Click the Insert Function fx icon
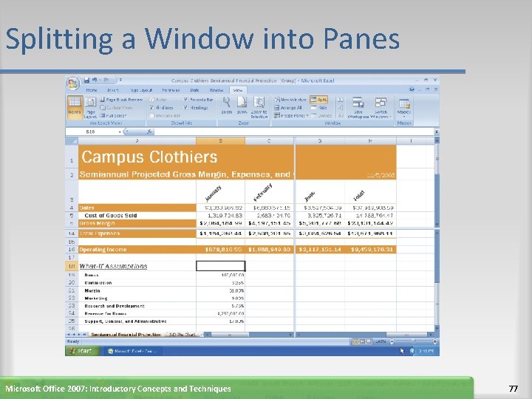Viewport: 532px width, 399px height. click(x=149, y=132)
